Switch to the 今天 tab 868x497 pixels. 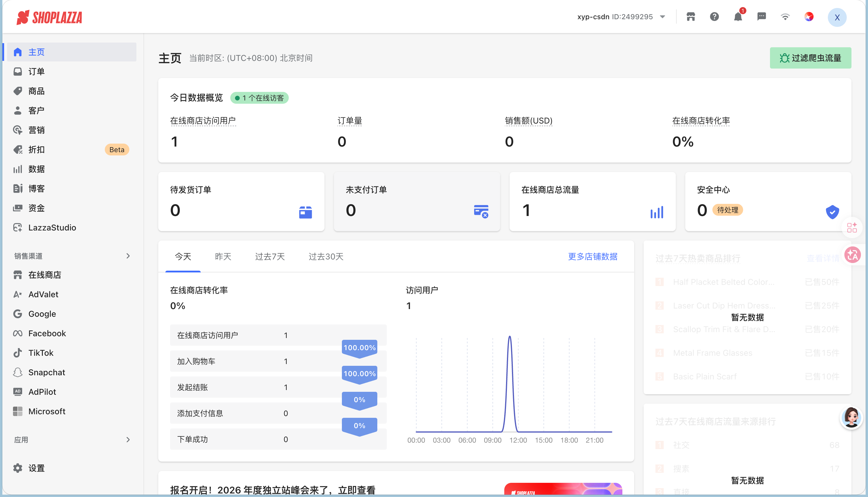(x=183, y=256)
